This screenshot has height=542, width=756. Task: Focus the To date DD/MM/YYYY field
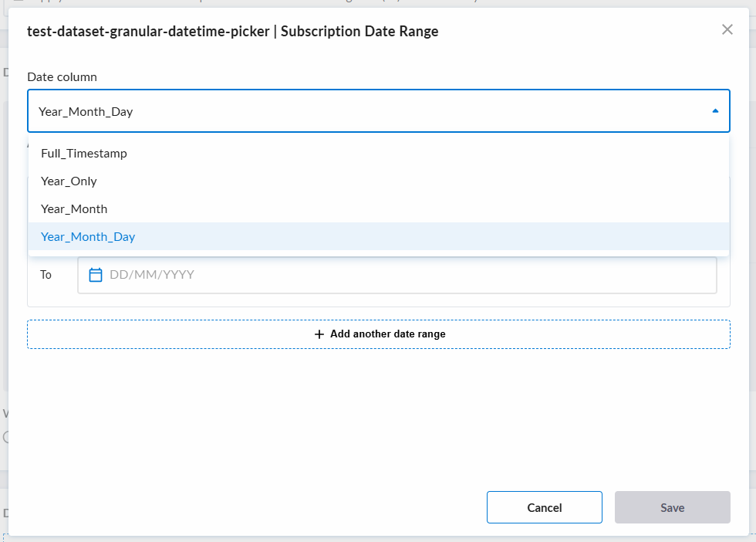click(397, 275)
